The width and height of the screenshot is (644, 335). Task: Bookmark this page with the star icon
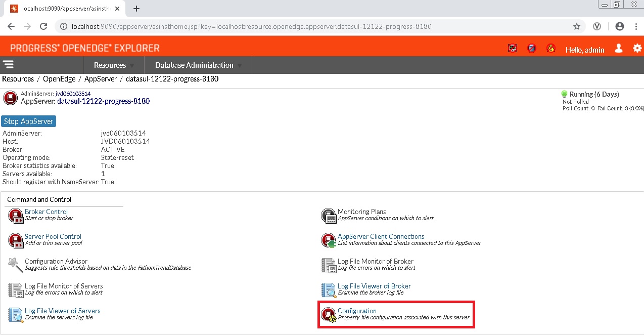(577, 26)
